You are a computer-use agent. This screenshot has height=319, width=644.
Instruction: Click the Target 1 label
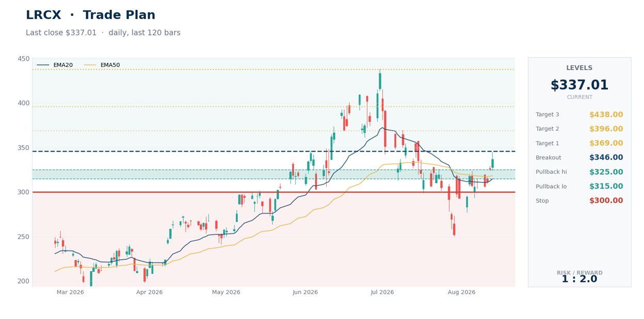(x=548, y=143)
